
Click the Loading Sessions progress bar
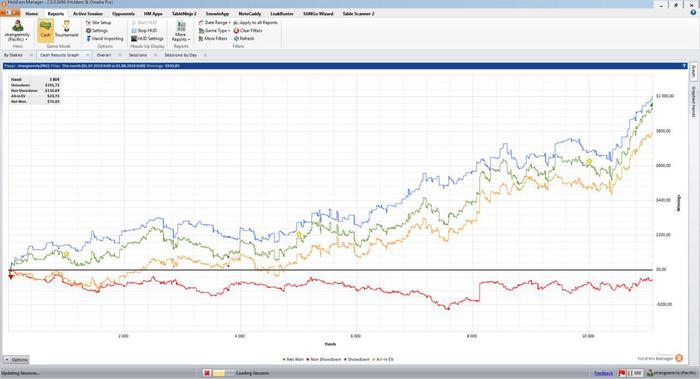tap(223, 373)
